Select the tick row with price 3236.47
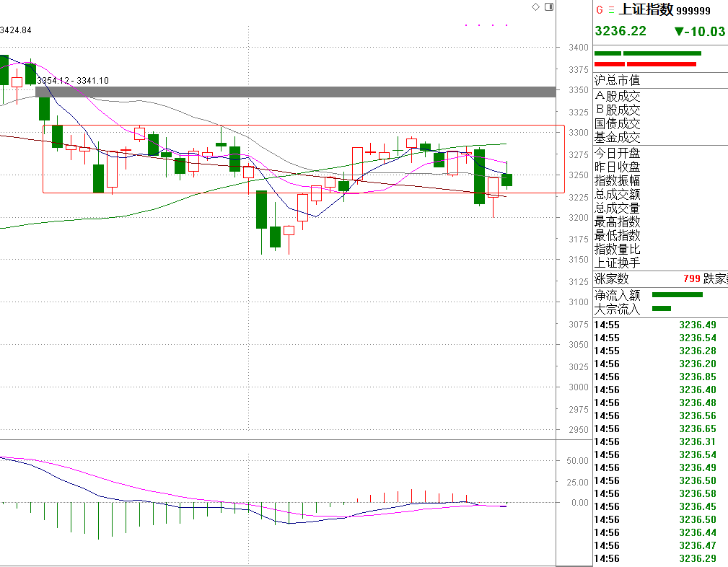This screenshot has width=728, height=567. [x=661, y=545]
